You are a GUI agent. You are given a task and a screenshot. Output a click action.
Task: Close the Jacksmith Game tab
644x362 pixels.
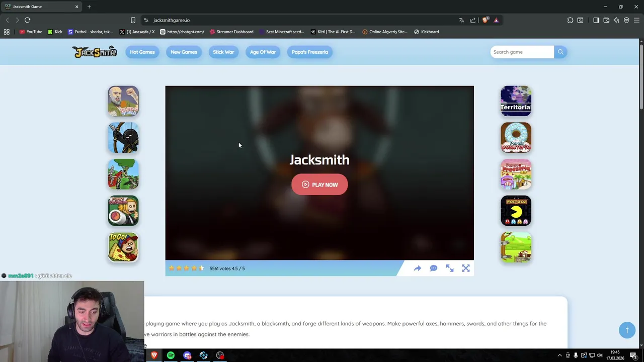(x=77, y=7)
